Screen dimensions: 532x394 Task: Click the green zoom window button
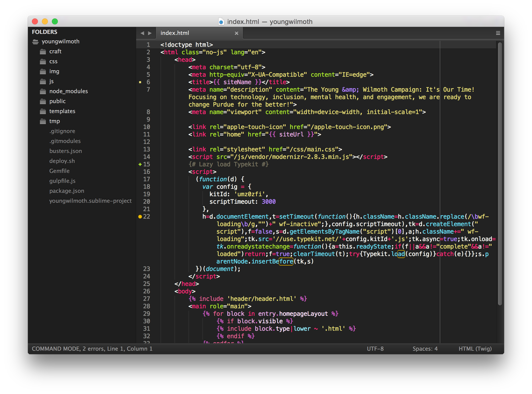55,22
